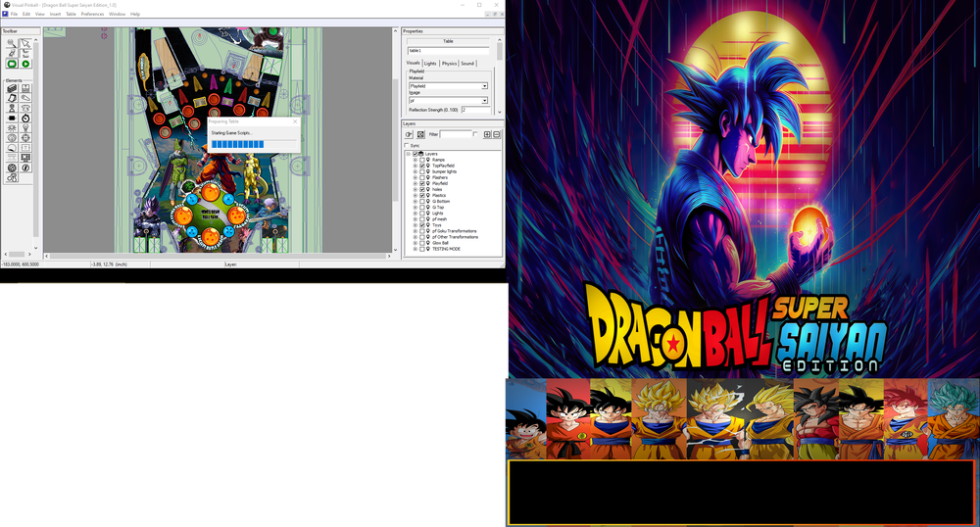Uncheck the holes layer checkbox
Viewport: 980px width, 527px height.
click(x=421, y=189)
